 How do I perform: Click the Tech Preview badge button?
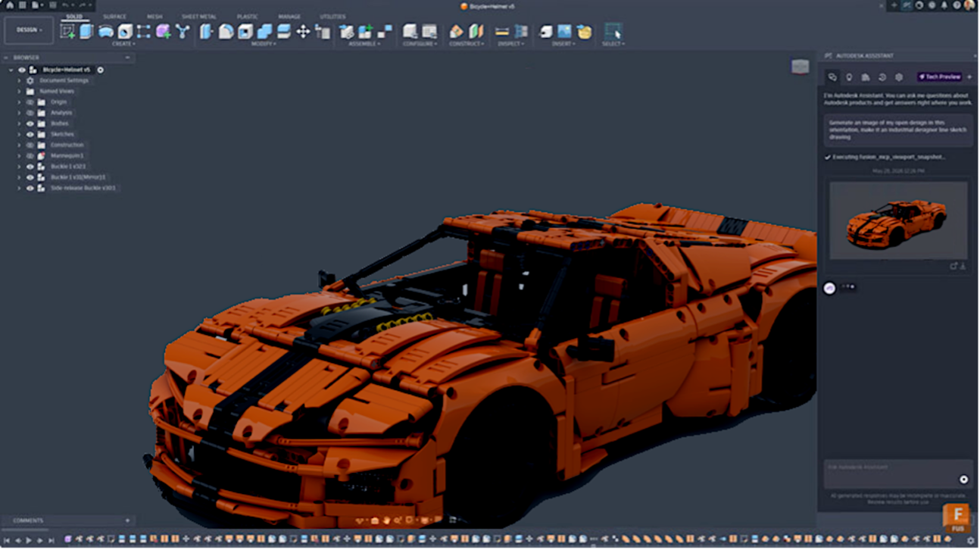click(x=940, y=77)
